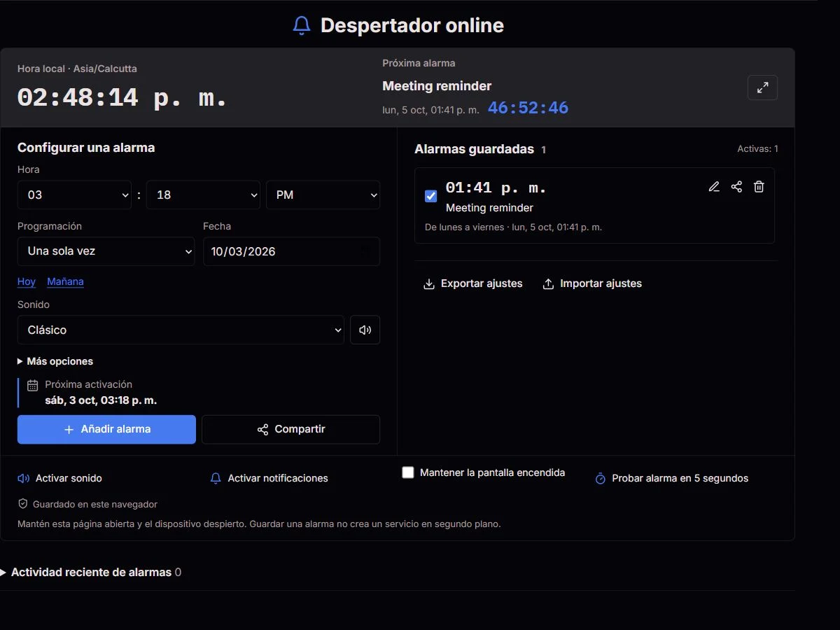Open the minutes dropdown showing 18
This screenshot has height=630, width=840.
coord(203,195)
